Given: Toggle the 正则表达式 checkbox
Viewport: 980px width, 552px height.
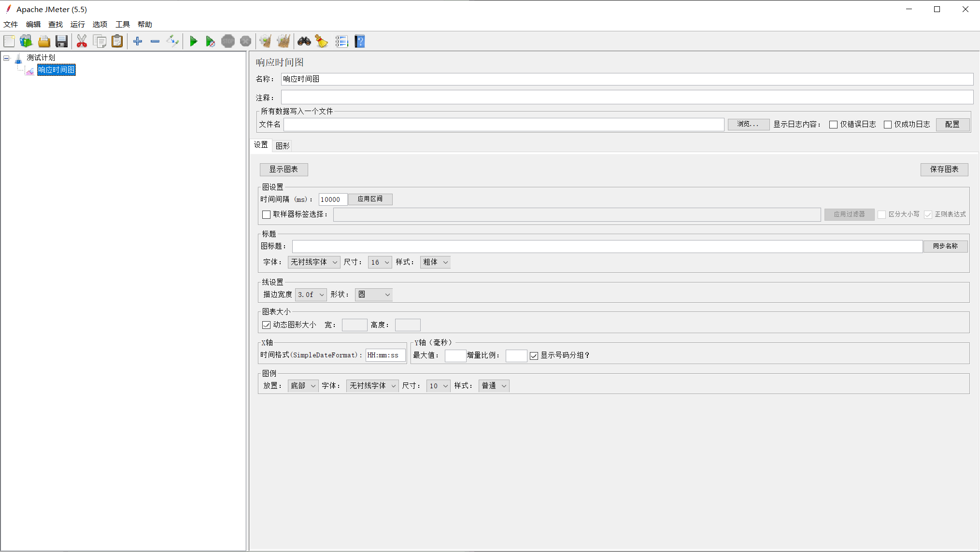Looking at the screenshot, I should point(928,214).
